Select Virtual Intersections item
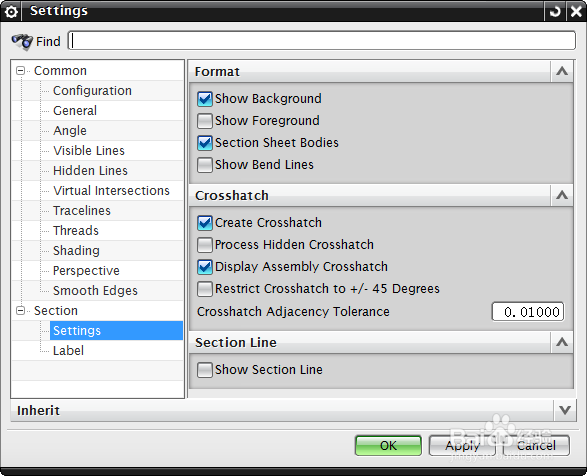587x476 pixels. point(111,191)
